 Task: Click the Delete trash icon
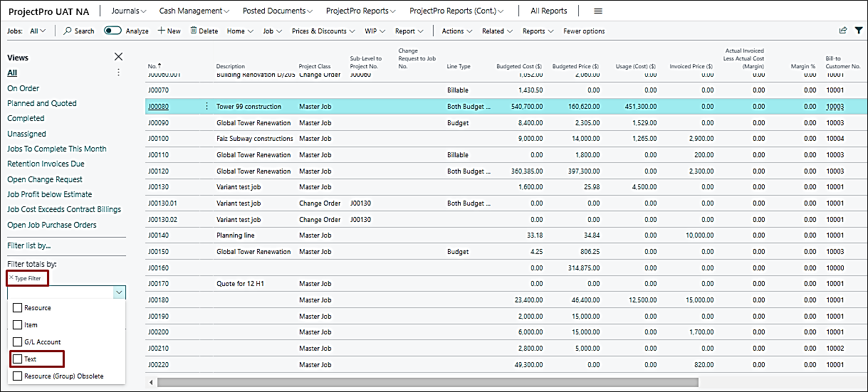pos(193,31)
